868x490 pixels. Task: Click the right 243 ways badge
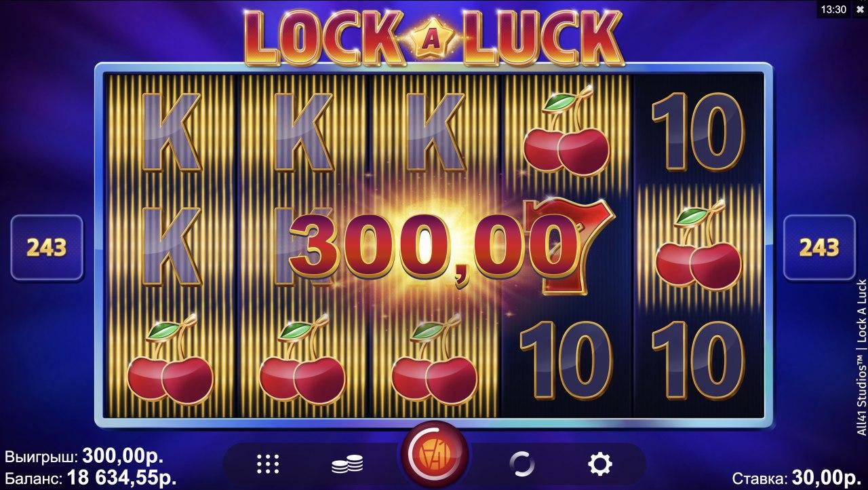point(819,248)
